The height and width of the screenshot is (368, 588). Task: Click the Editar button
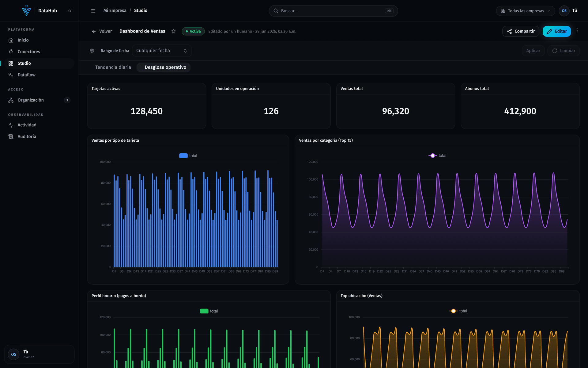(557, 31)
